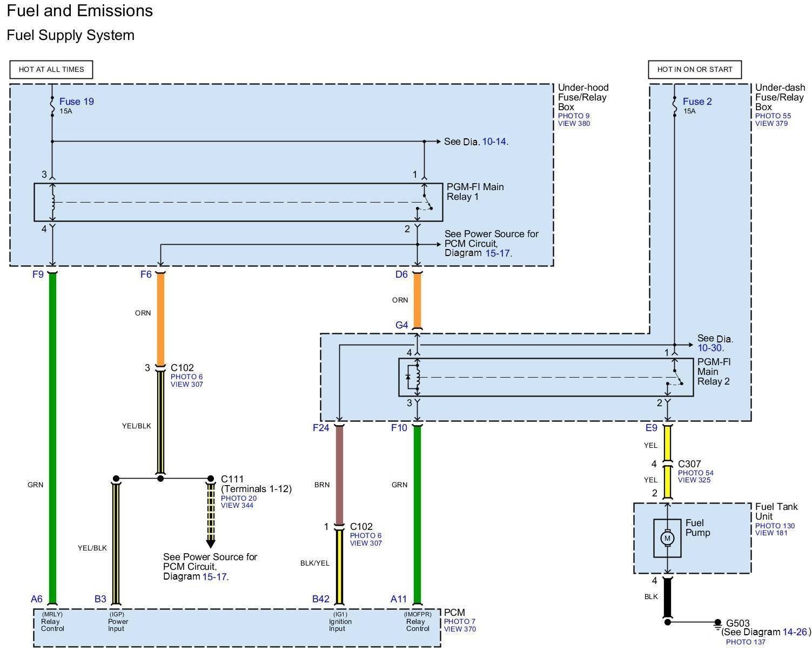Open the Fuse 19 link
Screen dimensions: 812x652
click(x=76, y=102)
